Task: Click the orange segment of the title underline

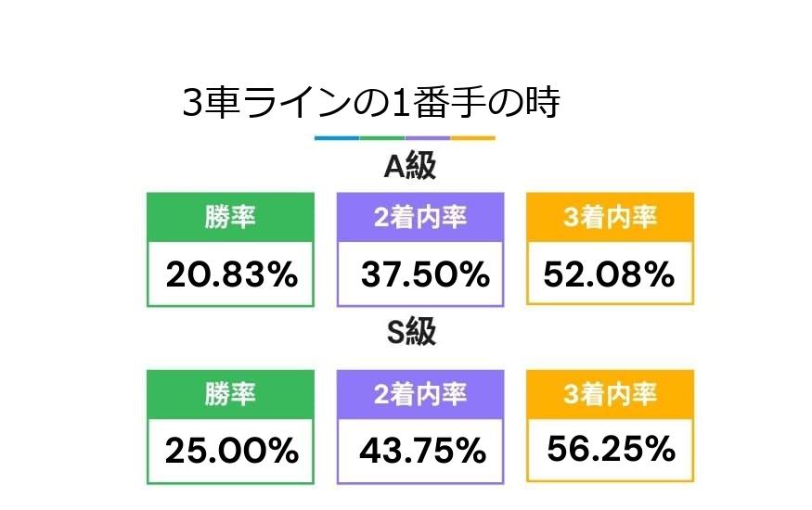Action: click(x=473, y=138)
